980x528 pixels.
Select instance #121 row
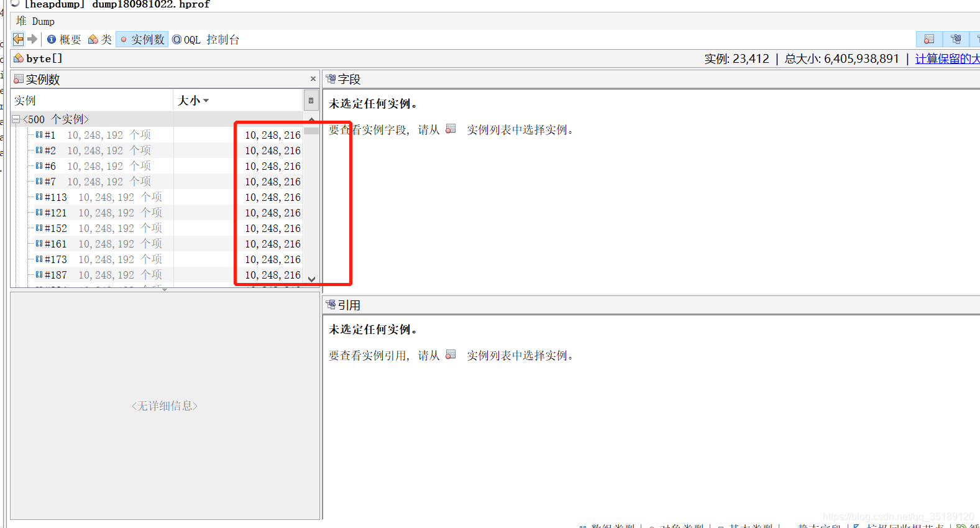coord(157,213)
